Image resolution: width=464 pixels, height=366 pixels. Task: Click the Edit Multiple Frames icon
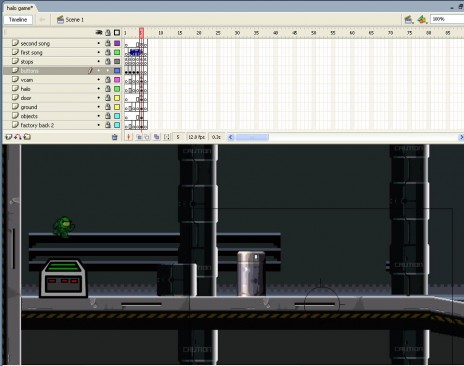[157, 137]
